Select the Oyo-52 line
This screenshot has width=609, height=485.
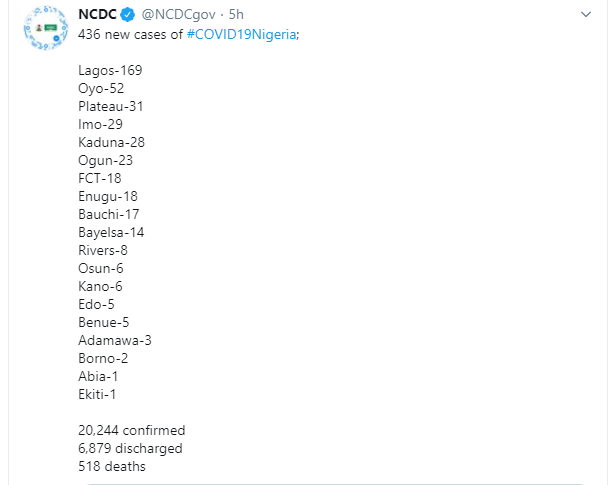click(101, 88)
